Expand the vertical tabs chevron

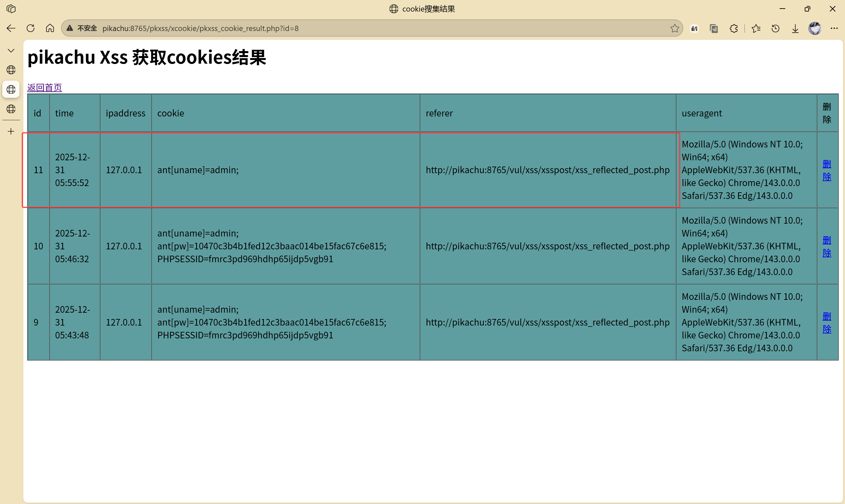coord(11,50)
